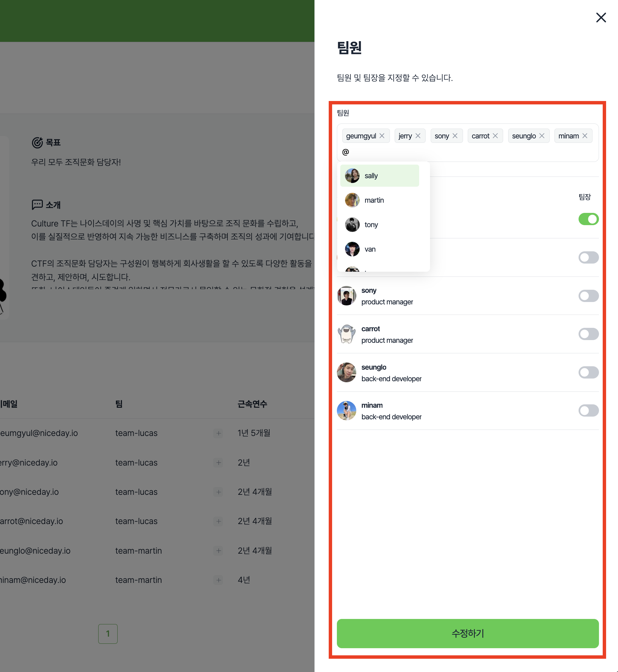Image resolution: width=618 pixels, height=672 pixels.
Task: Remove minam tag with X icon
Action: tap(585, 136)
